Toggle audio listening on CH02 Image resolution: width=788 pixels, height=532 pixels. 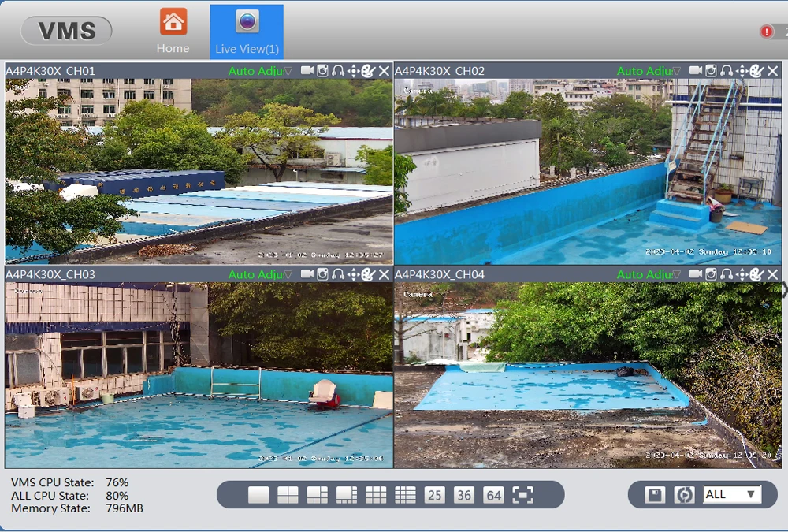pyautogui.click(x=726, y=71)
